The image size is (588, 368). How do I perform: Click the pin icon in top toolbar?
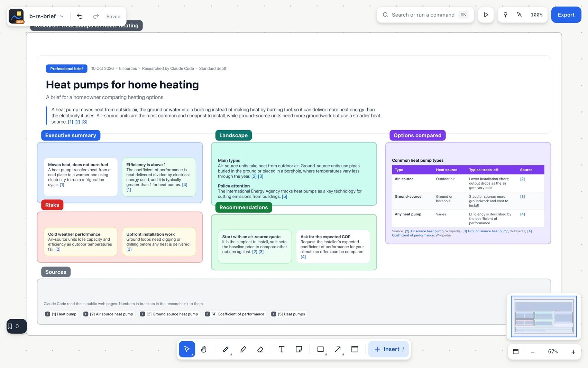pos(505,15)
